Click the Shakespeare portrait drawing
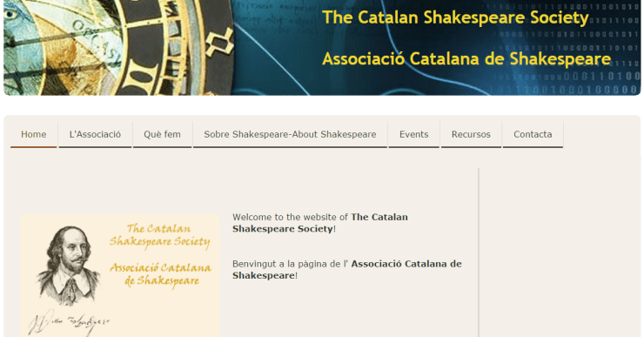 [x=68, y=265]
